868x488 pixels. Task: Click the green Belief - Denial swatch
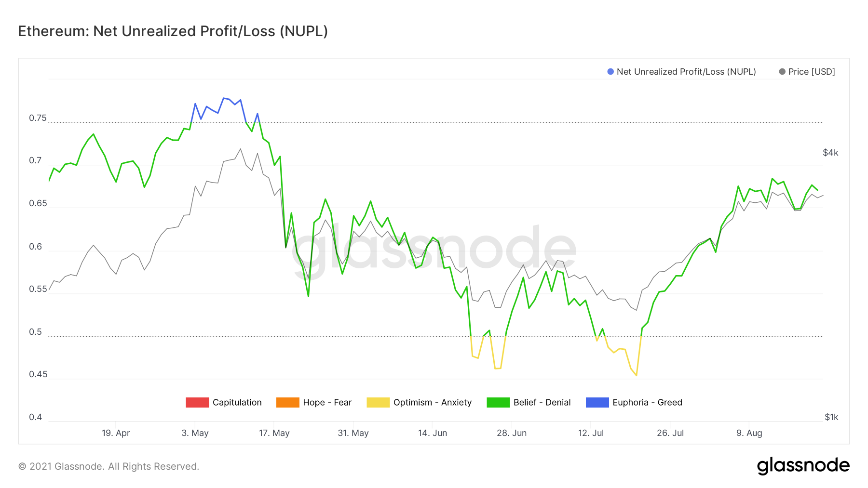pos(498,402)
